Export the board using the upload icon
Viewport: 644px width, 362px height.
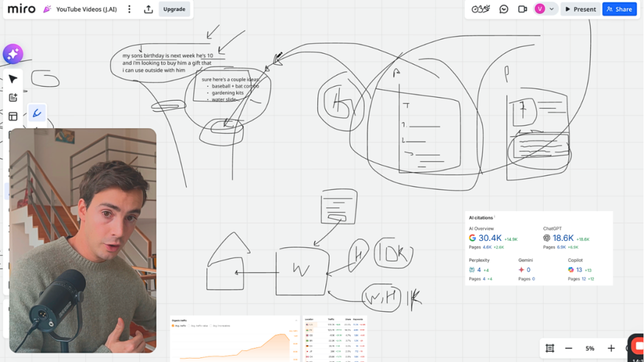pos(148,9)
